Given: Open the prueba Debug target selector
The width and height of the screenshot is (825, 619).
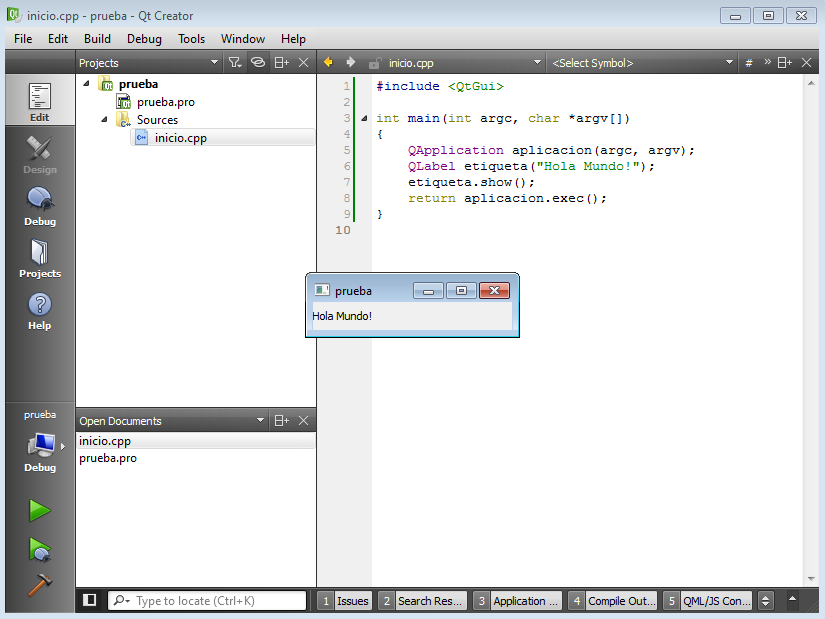Looking at the screenshot, I should [x=39, y=441].
